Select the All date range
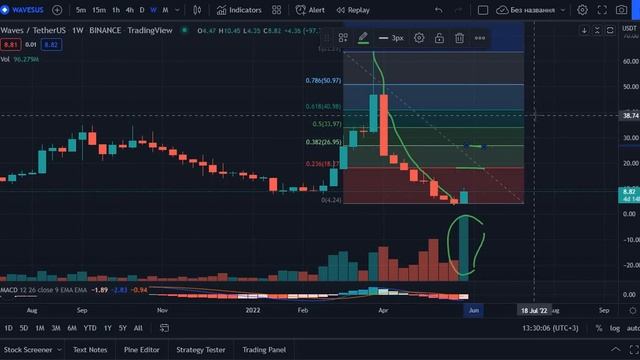The width and height of the screenshot is (640, 360). 138,328
